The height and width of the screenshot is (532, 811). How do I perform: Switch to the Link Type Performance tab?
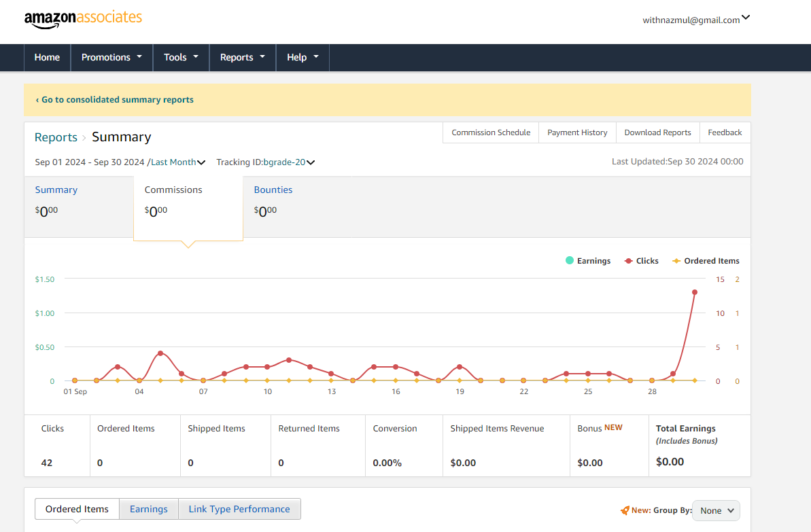pyautogui.click(x=239, y=510)
